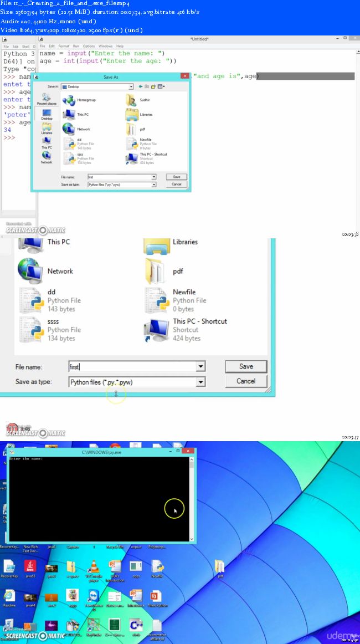
Task: Select Recent places in the Save As sidebar
Action: pos(47,99)
